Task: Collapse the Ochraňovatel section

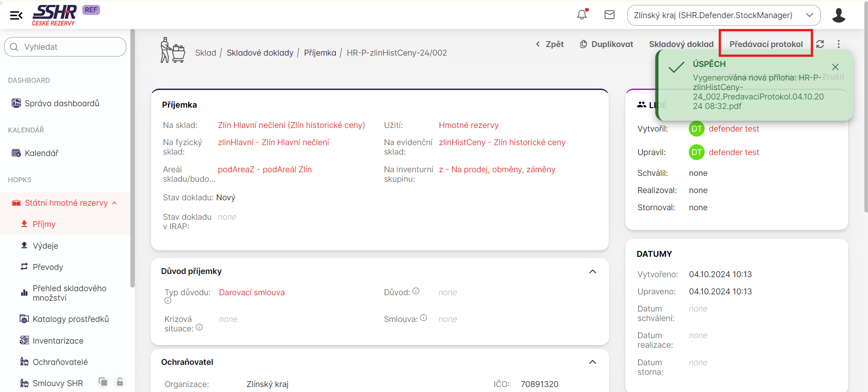Action: point(592,362)
